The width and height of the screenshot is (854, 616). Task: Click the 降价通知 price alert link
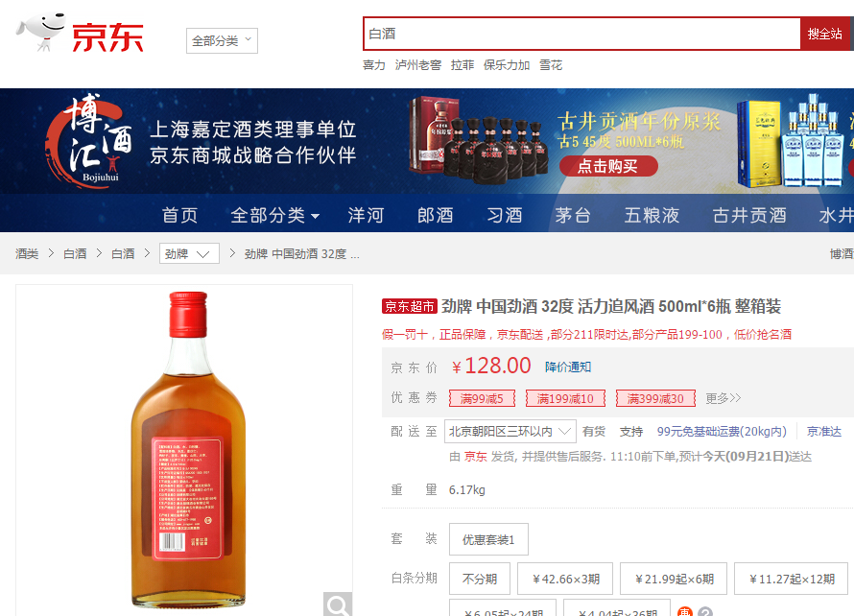click(568, 367)
